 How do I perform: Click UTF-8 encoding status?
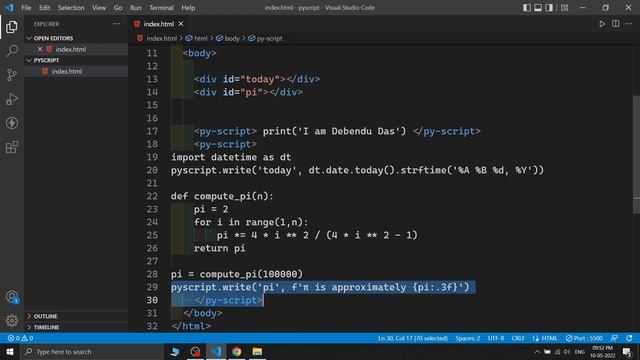point(496,338)
